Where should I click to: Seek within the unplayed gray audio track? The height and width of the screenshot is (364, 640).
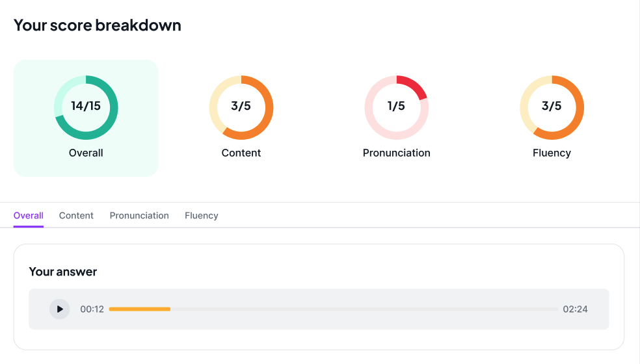pyautogui.click(x=364, y=309)
